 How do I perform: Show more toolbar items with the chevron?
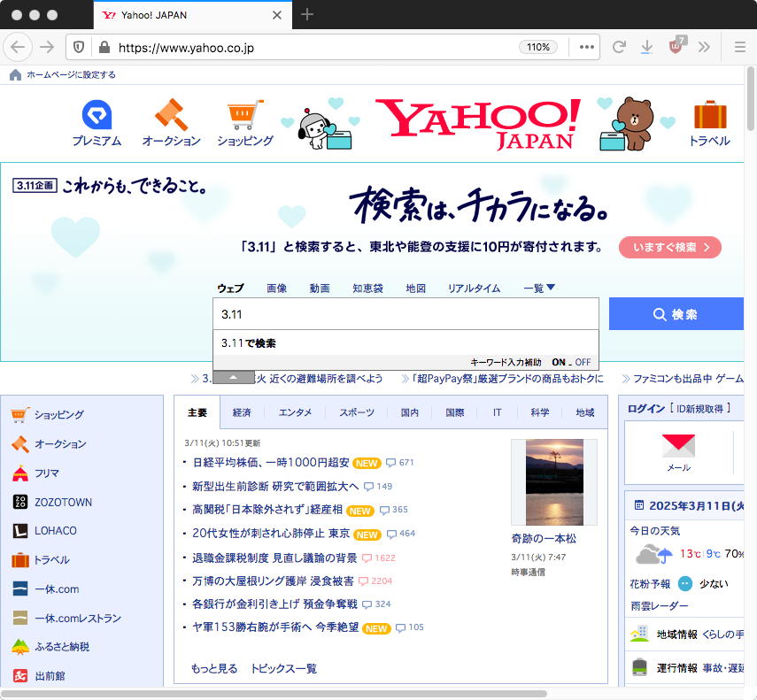pyautogui.click(x=704, y=47)
